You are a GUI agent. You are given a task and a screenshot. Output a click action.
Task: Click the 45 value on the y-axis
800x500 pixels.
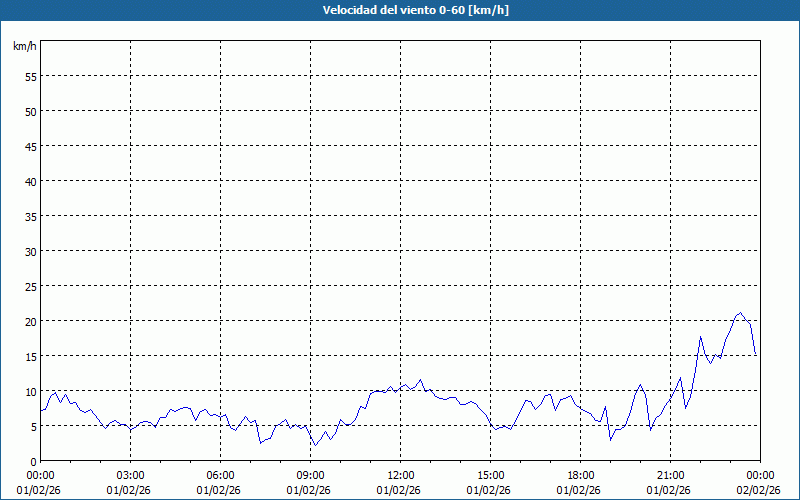point(31,146)
